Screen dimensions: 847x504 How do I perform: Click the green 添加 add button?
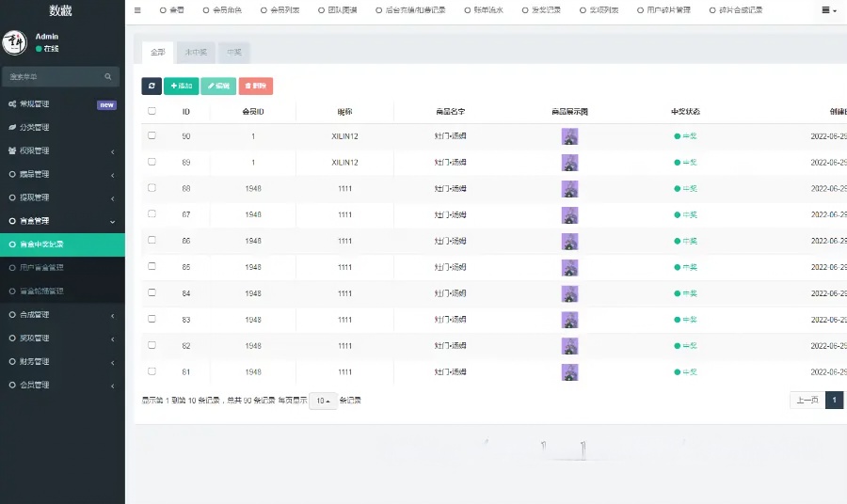pos(181,87)
